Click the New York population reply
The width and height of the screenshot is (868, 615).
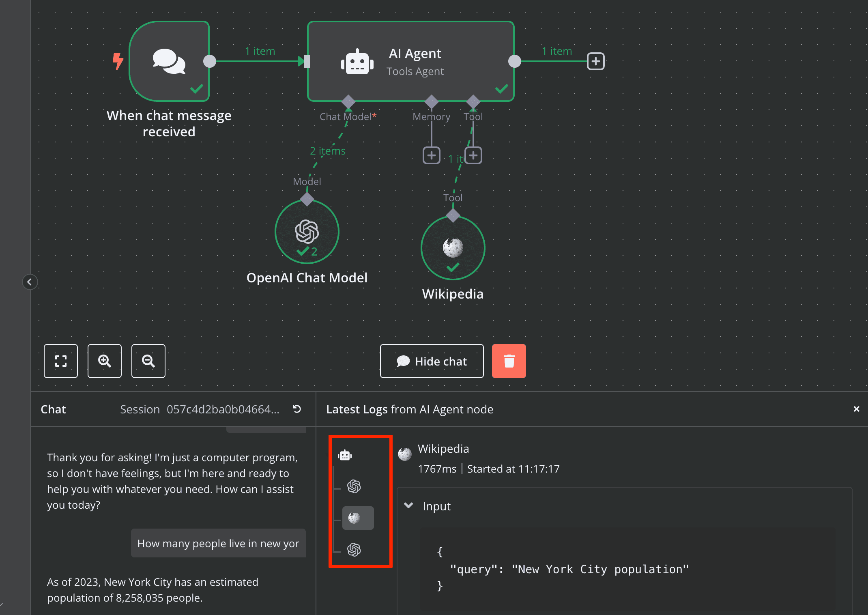153,590
